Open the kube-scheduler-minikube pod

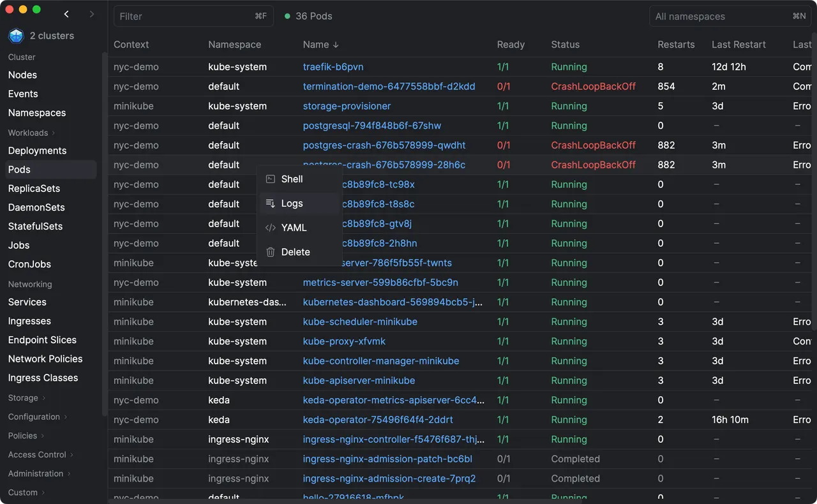(360, 322)
